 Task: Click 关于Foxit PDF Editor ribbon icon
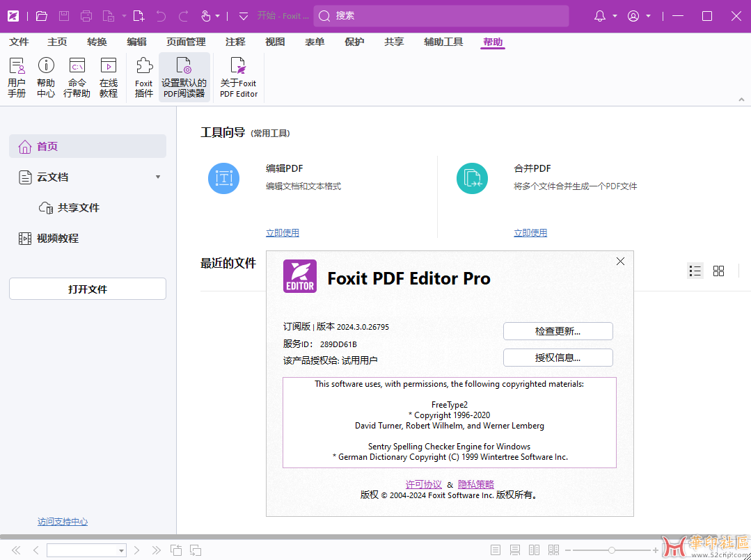click(239, 77)
